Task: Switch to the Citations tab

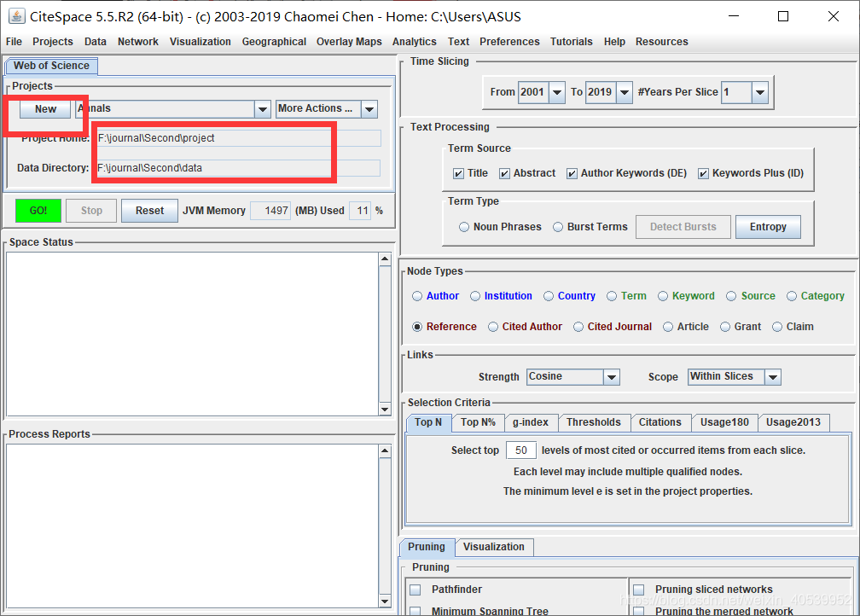Action: [x=660, y=422]
